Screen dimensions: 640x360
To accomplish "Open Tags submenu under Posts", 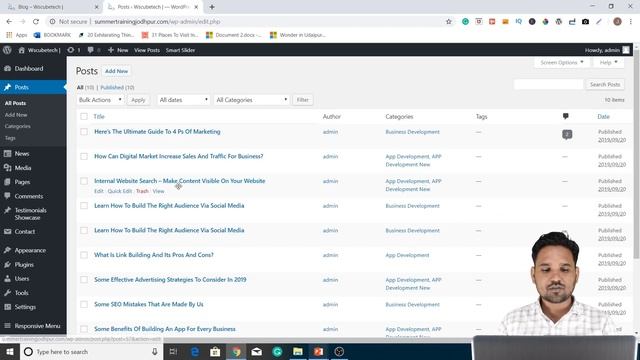I will pyautogui.click(x=10, y=138).
